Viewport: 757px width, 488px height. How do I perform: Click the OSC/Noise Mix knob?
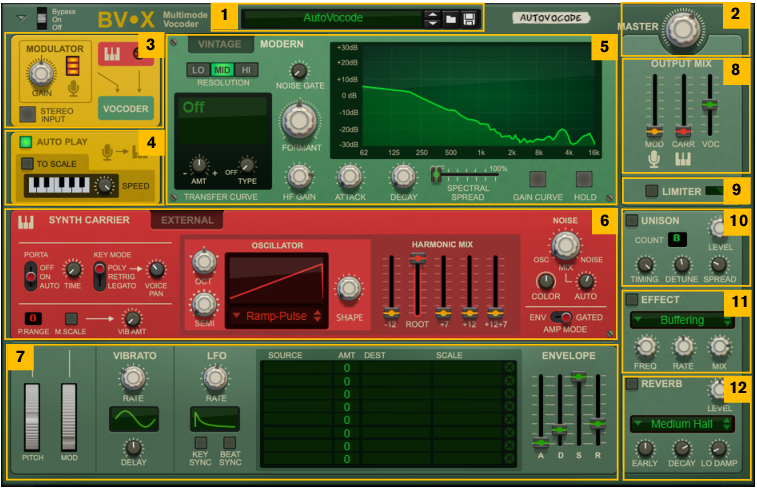coord(565,246)
